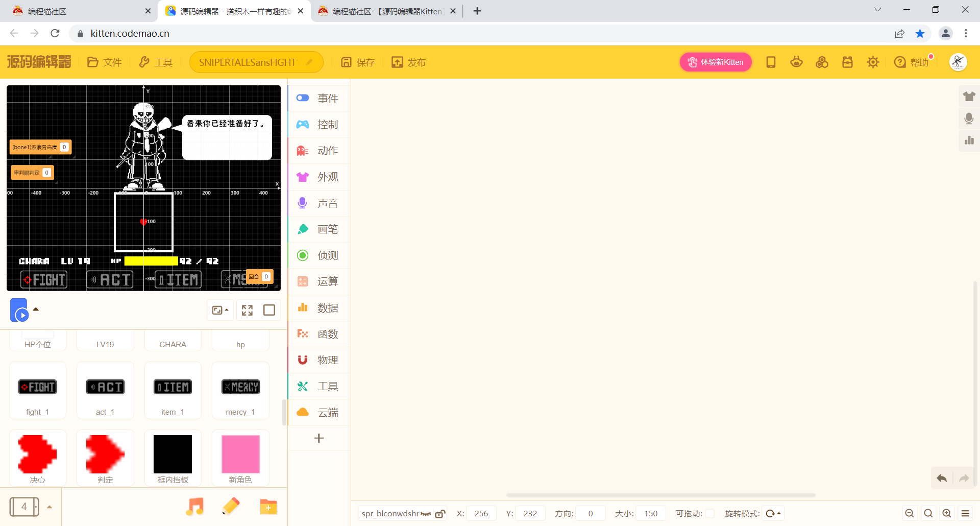The height and width of the screenshot is (526, 980).
Task: Open the 外观 (Looks) block category
Action: tap(319, 177)
